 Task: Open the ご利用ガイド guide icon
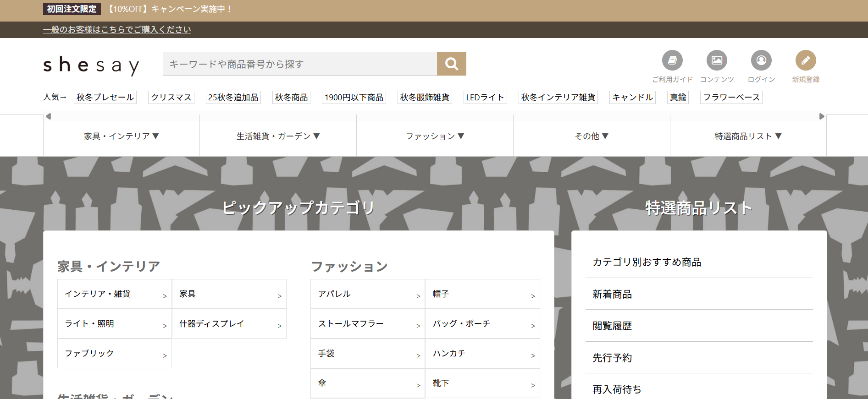(x=672, y=60)
